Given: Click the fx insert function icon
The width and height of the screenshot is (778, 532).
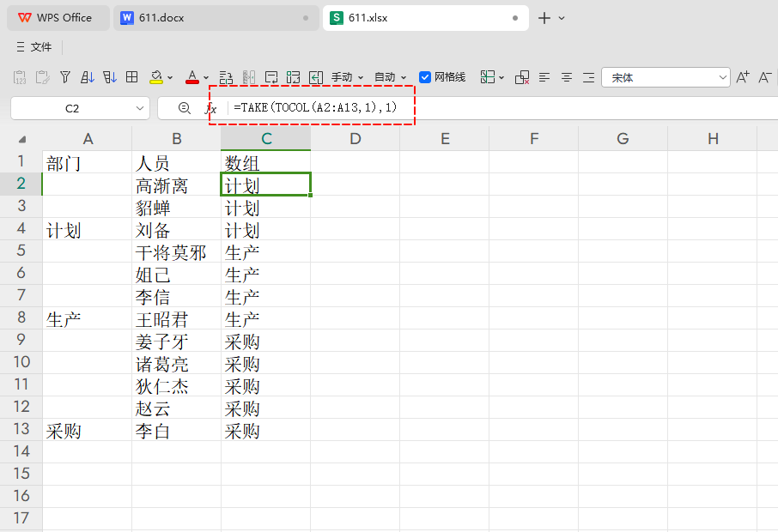Looking at the screenshot, I should (x=211, y=109).
